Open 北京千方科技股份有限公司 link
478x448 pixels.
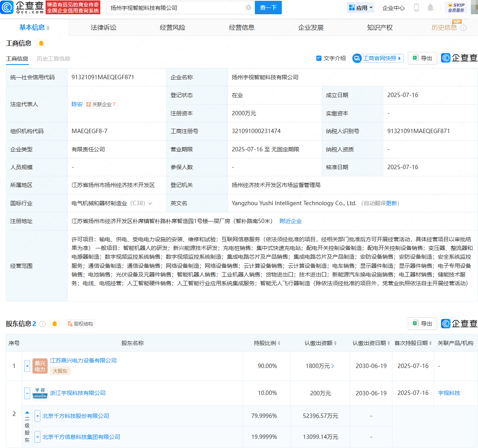76,416
